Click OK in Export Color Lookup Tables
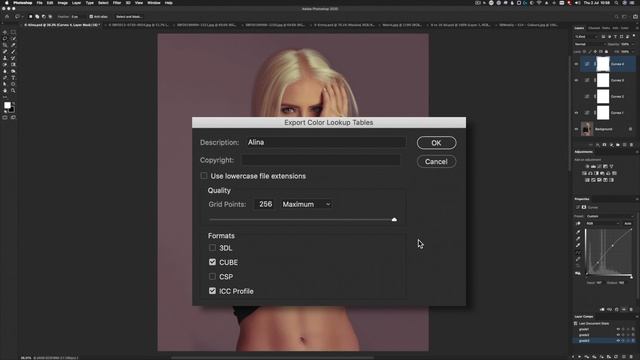 (x=436, y=143)
